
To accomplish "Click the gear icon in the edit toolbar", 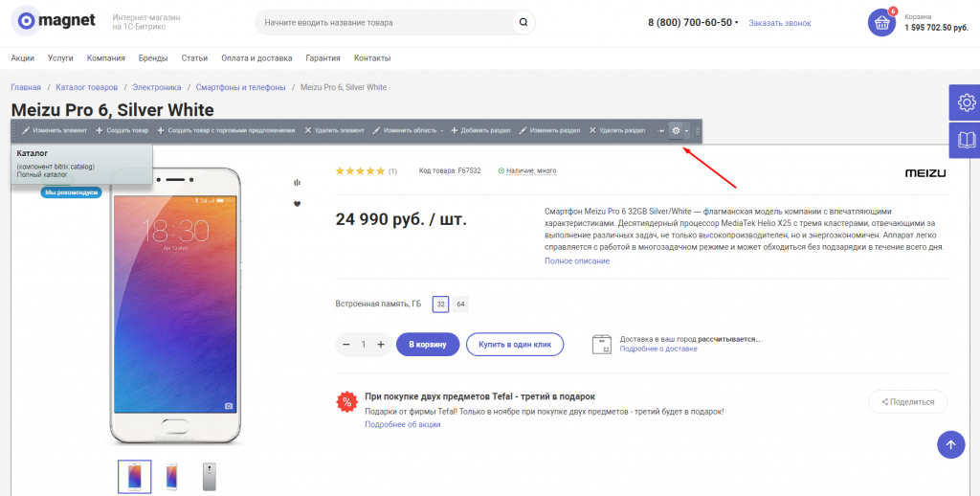I will (x=676, y=131).
